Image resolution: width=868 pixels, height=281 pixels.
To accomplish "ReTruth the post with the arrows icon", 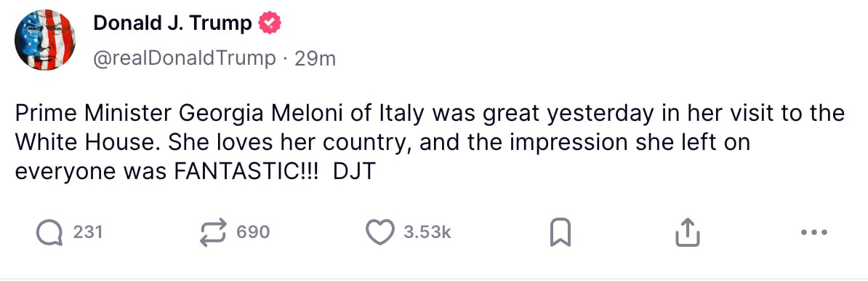I will tap(214, 232).
